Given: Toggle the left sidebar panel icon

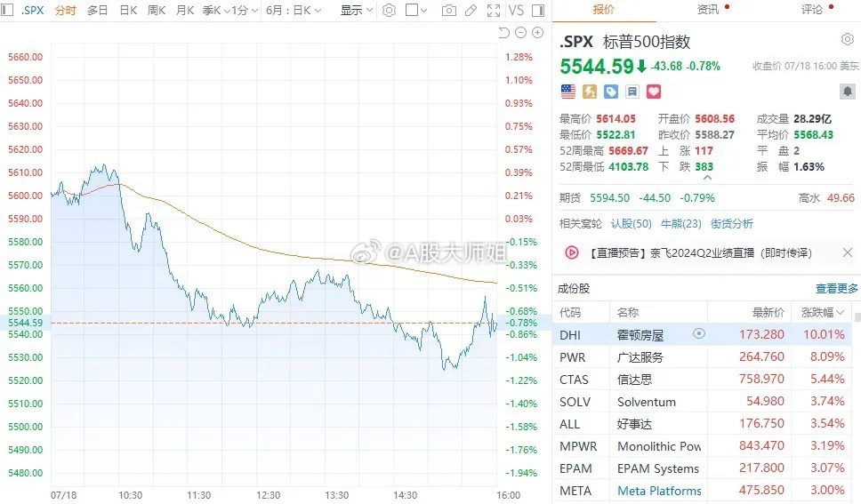Looking at the screenshot, I should pyautogui.click(x=7, y=10).
